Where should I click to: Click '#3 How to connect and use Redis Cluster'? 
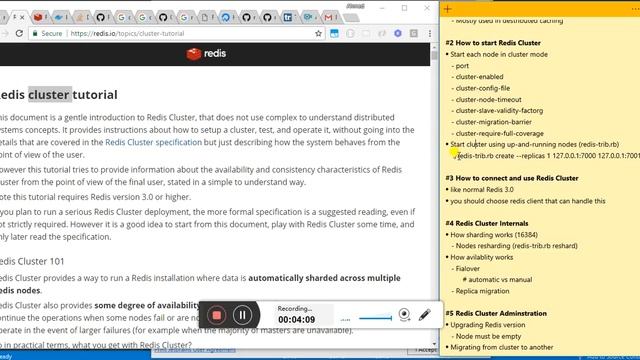pyautogui.click(x=512, y=178)
